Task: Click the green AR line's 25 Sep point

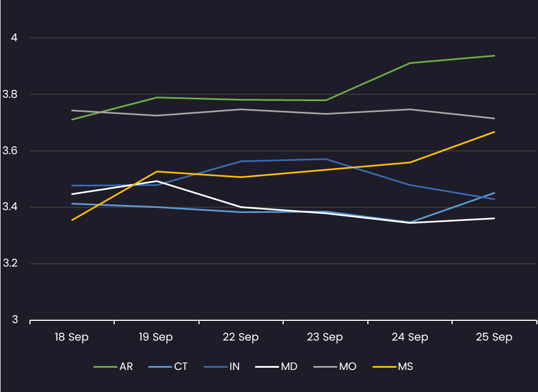Action: (x=494, y=55)
